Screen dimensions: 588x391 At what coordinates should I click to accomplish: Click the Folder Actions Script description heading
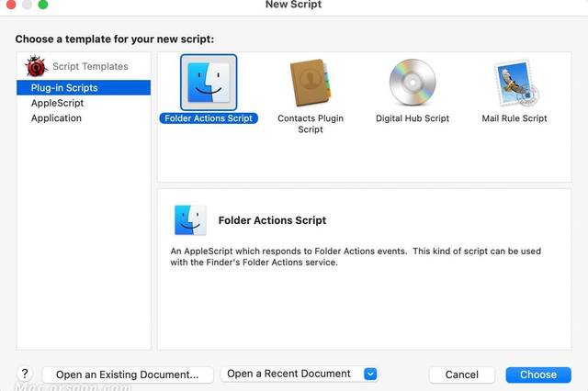coord(272,220)
